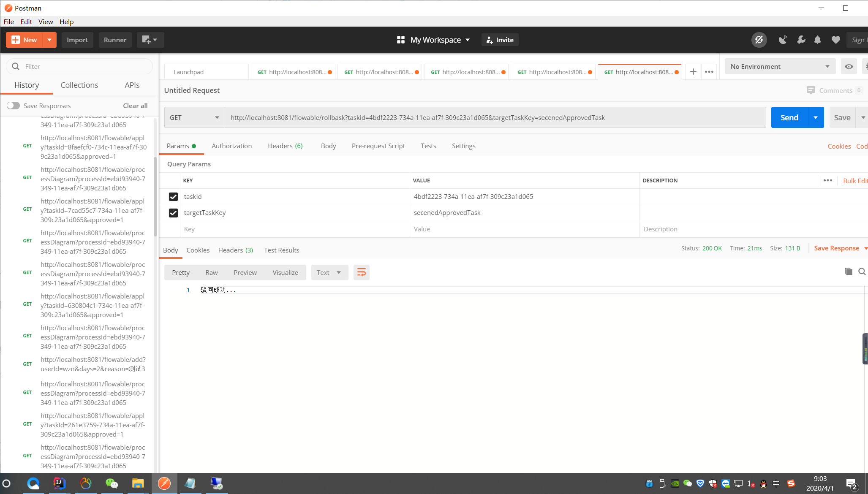
Task: Click the heart icon in the header
Action: pyautogui.click(x=835, y=40)
